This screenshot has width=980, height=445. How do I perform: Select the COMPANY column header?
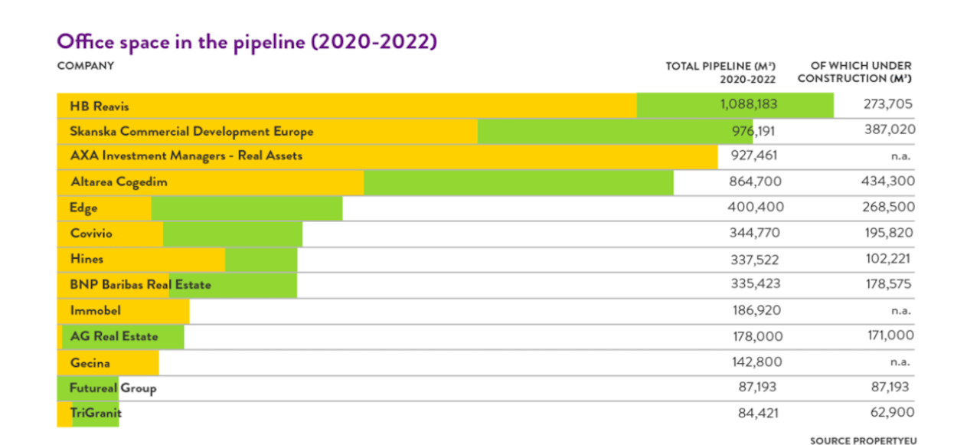coord(85,66)
